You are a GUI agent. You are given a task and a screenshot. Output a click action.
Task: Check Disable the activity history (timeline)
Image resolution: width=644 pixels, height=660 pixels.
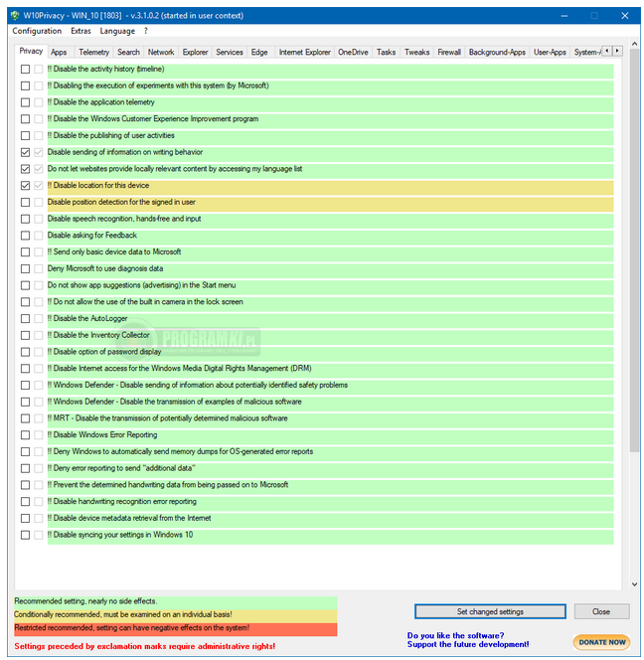(x=25, y=69)
